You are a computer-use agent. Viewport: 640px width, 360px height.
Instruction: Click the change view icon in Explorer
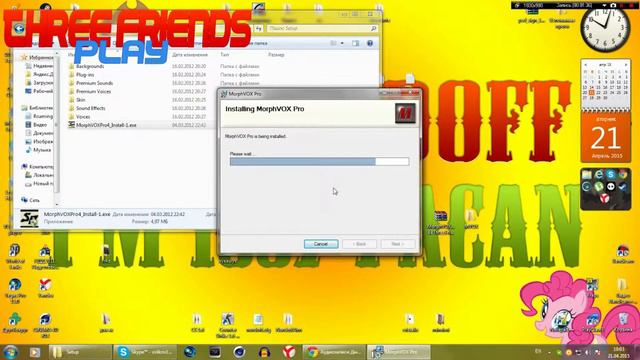pos(334,43)
